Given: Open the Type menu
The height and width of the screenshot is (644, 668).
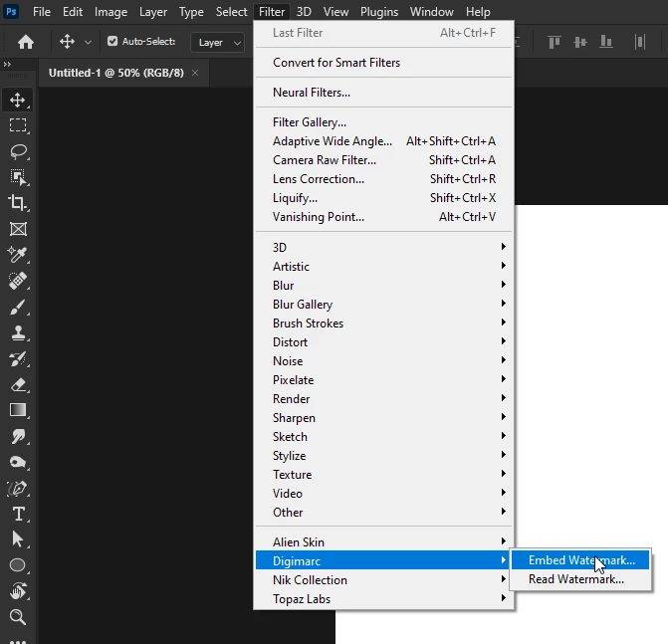Looking at the screenshot, I should click(x=191, y=12).
